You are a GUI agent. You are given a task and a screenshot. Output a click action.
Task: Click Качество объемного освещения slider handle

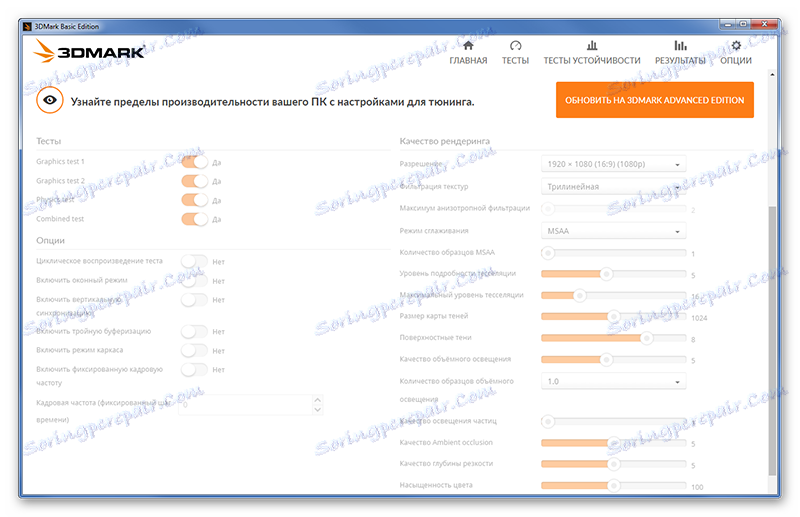click(x=606, y=360)
